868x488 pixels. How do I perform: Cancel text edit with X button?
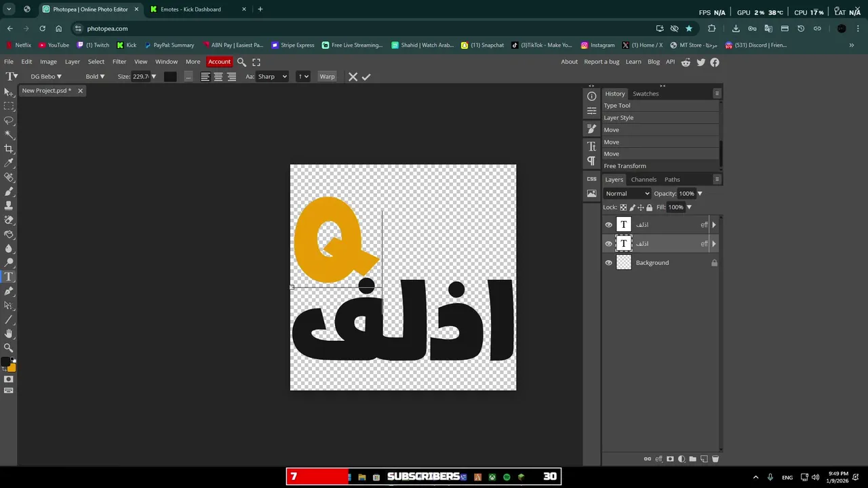click(353, 77)
